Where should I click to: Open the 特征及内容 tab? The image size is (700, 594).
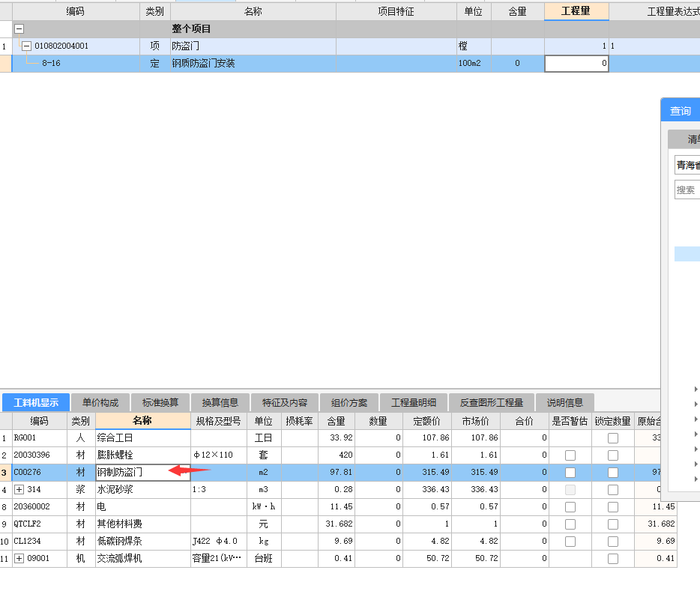(285, 402)
